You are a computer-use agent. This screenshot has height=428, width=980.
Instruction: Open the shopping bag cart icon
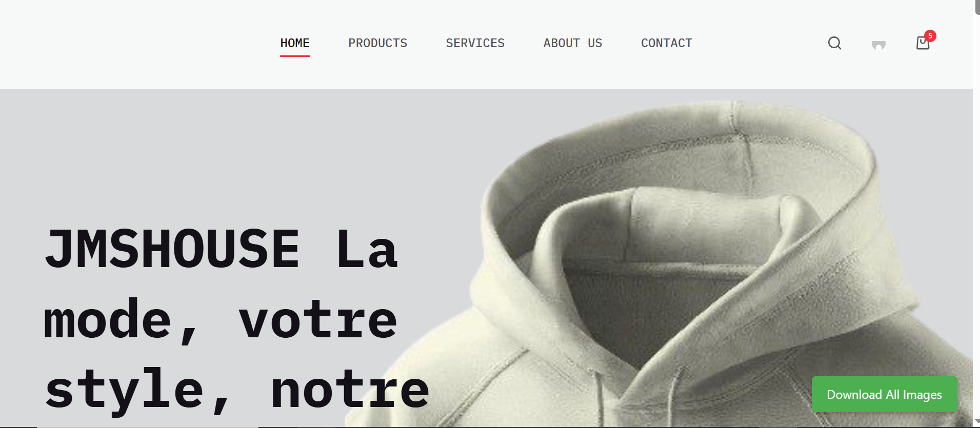pyautogui.click(x=923, y=43)
